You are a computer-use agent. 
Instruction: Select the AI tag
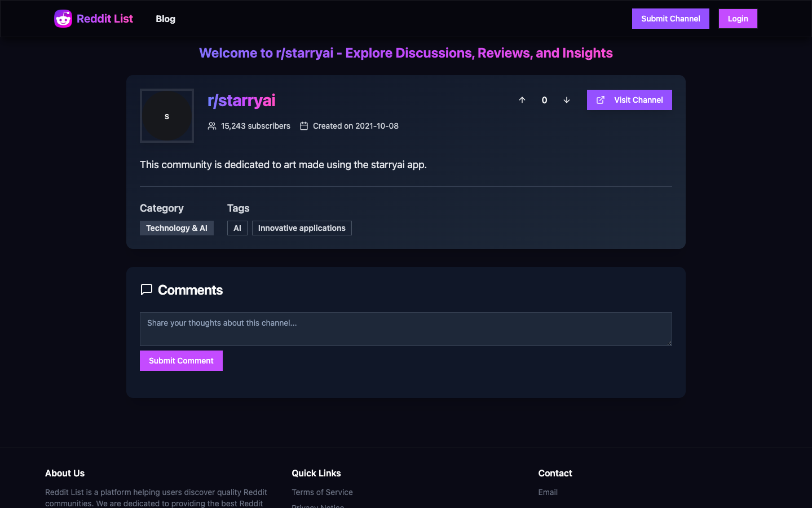tap(237, 228)
